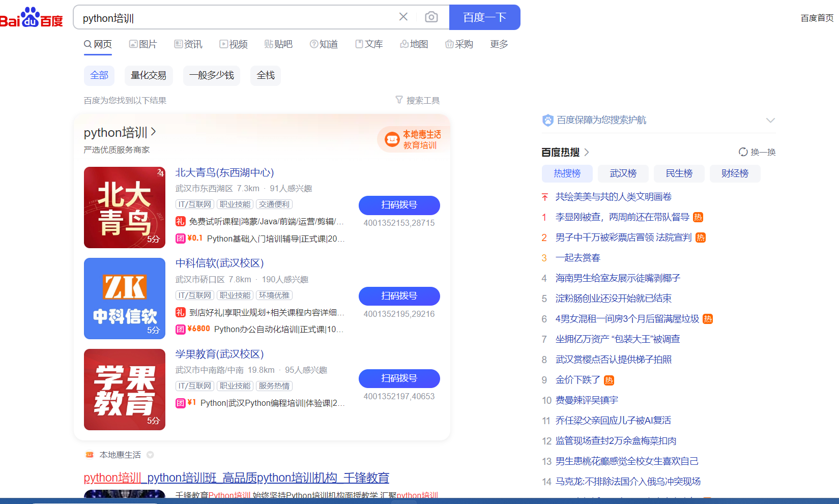Image resolution: width=839 pixels, height=504 pixels.
Task: Select the 财经榜 tab
Action: (x=735, y=173)
